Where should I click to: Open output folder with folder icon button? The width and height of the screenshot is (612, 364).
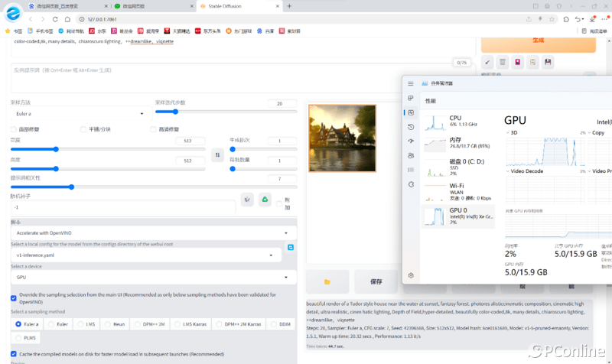pyautogui.click(x=327, y=281)
